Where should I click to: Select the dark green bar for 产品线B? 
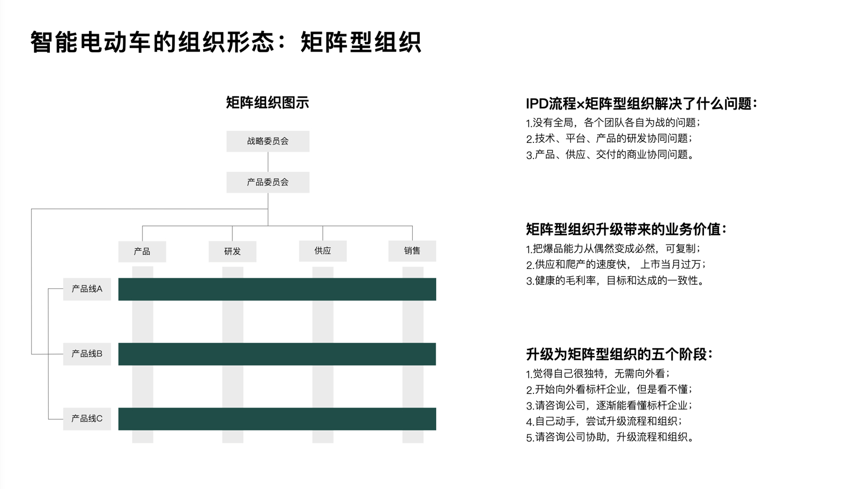pos(276,354)
